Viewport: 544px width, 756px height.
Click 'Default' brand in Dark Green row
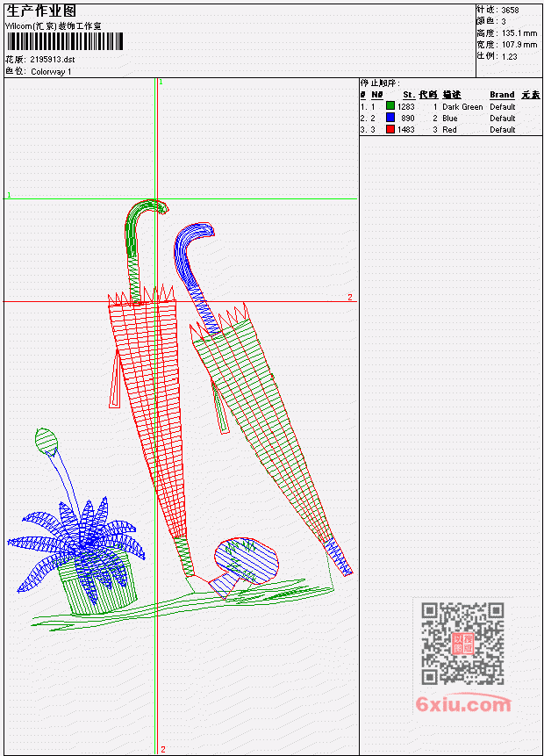503,106
